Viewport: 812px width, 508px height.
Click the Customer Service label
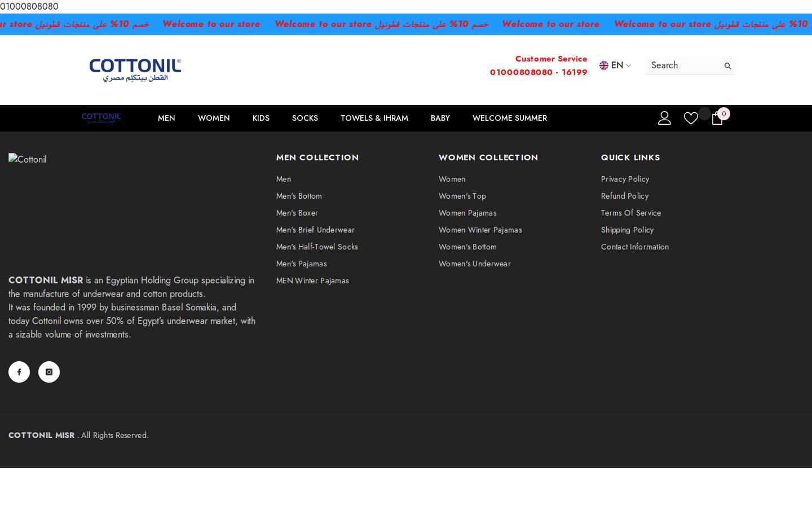pyautogui.click(x=551, y=59)
